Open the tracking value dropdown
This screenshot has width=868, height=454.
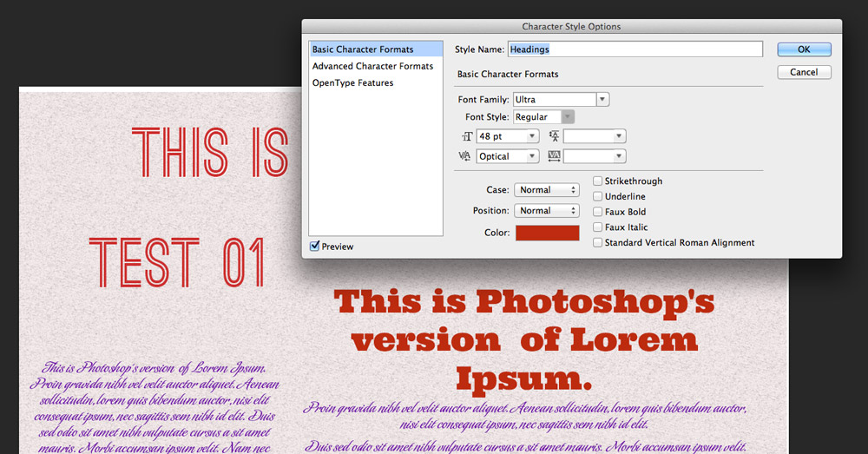(619, 156)
